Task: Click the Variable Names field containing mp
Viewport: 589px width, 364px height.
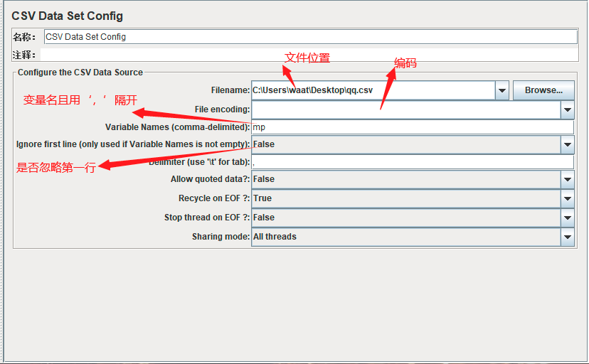Action: pyautogui.click(x=413, y=127)
